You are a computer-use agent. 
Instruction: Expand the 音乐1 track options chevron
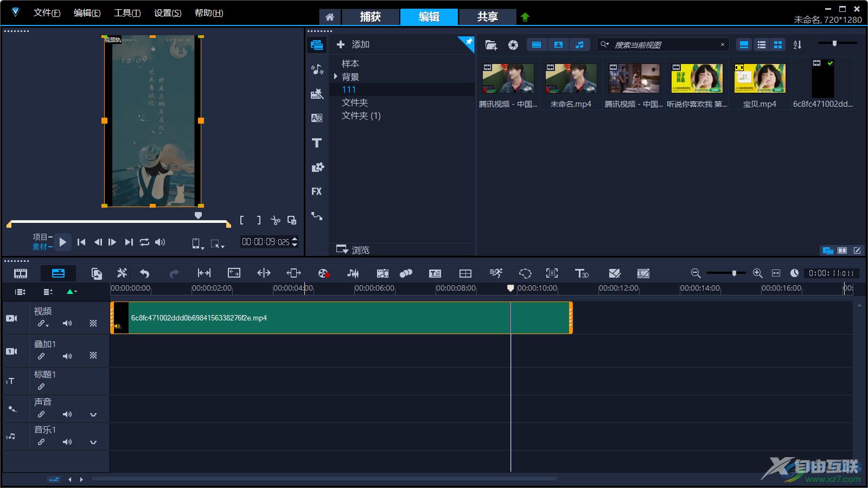click(93, 442)
